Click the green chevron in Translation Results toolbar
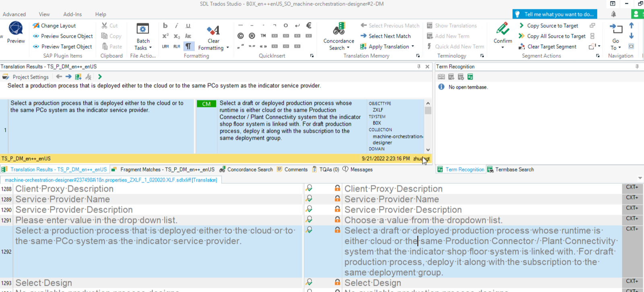This screenshot has width=644, height=292. (100, 76)
